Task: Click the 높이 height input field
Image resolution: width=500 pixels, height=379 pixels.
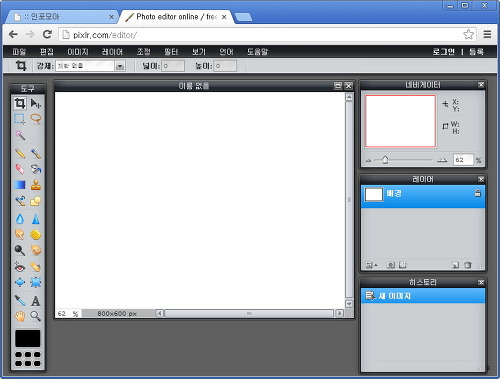Action: tap(225, 66)
